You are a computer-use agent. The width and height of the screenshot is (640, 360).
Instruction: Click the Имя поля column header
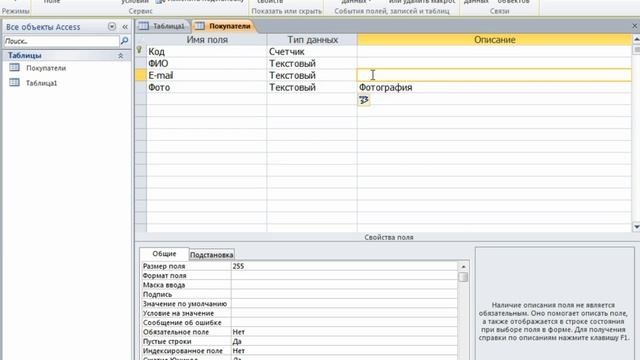click(207, 40)
